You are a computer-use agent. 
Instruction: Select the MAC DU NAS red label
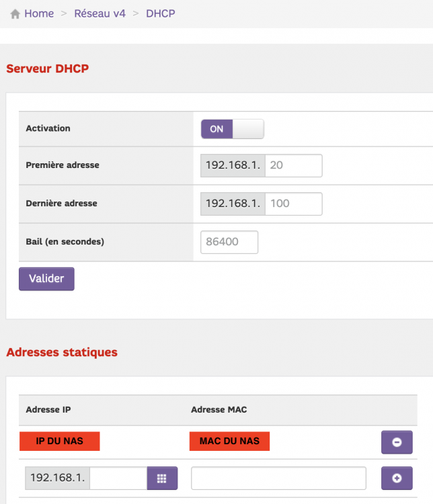(x=230, y=442)
